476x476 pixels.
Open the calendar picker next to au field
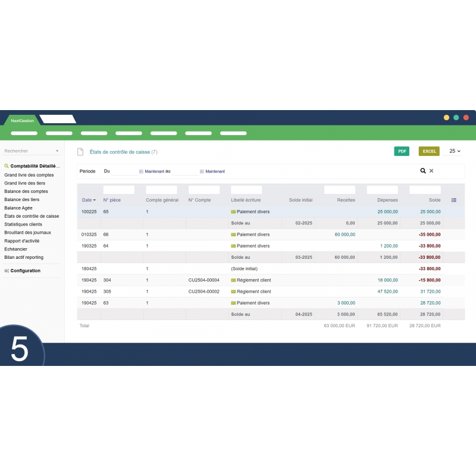202,171
